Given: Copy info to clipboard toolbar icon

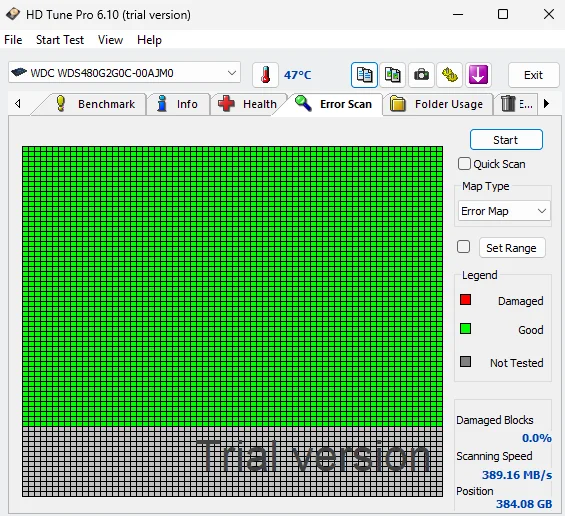Looking at the screenshot, I should pyautogui.click(x=364, y=75).
